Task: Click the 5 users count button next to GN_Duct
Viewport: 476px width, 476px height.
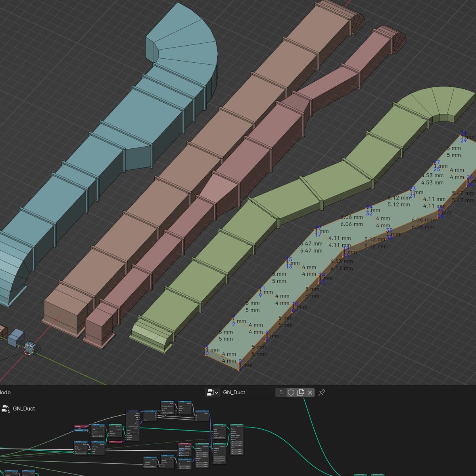Action: pyautogui.click(x=281, y=392)
